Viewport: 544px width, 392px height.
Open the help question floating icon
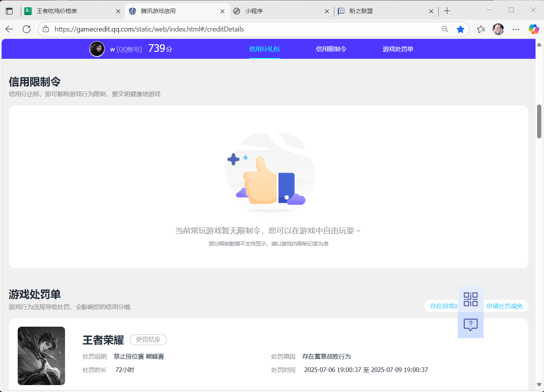coord(471,325)
